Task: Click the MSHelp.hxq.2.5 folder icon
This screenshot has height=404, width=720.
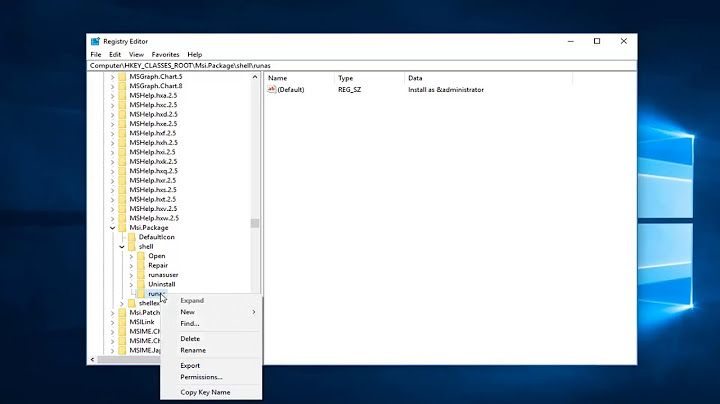Action: (122, 171)
